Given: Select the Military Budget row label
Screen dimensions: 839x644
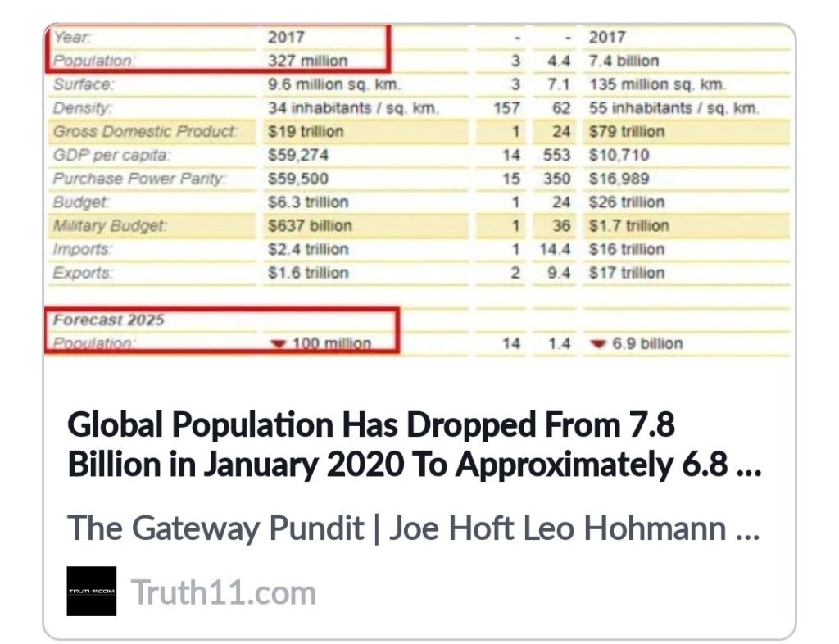Looking at the screenshot, I should (x=110, y=225).
